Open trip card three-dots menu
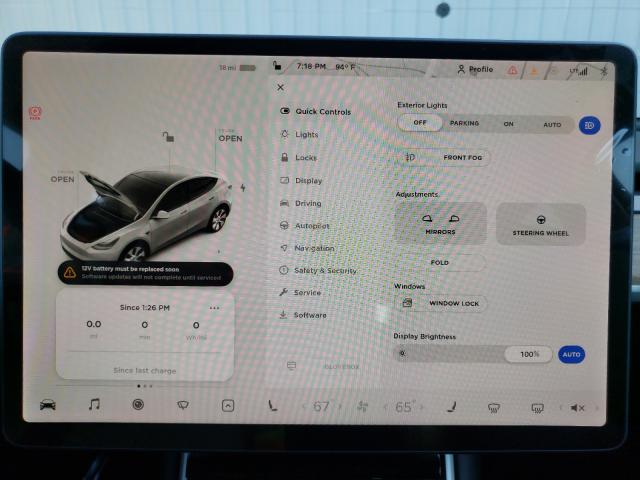 pyautogui.click(x=214, y=308)
